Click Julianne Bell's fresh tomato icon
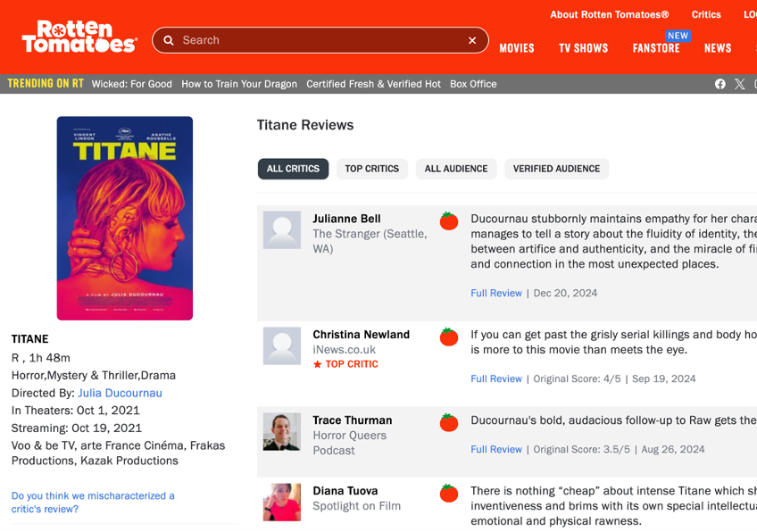This screenshot has height=532, width=757. [449, 220]
